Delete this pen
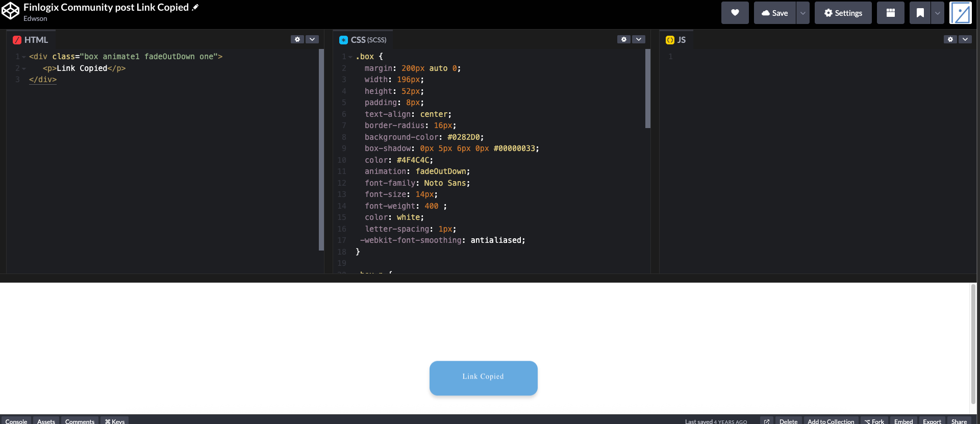 click(788, 421)
